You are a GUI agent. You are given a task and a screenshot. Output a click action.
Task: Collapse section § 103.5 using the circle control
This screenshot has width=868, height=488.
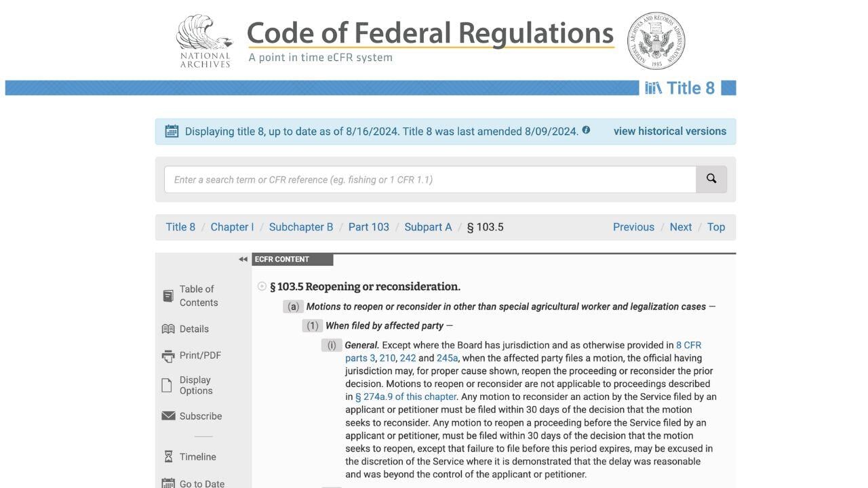point(262,285)
